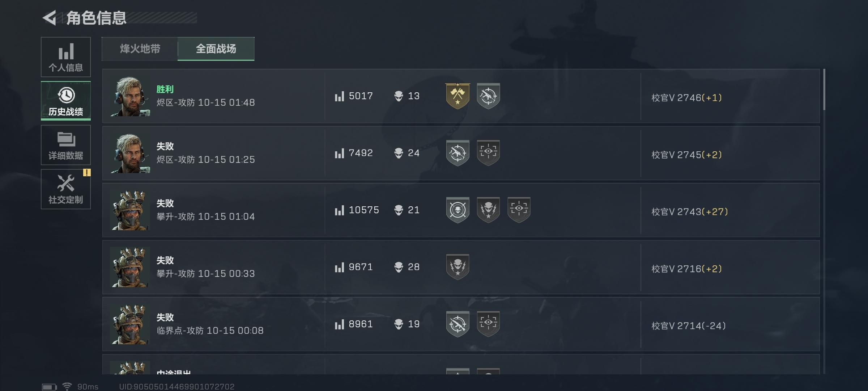Click rank score 校官V 2743(+27)
This screenshot has width=868, height=391.
coord(690,211)
